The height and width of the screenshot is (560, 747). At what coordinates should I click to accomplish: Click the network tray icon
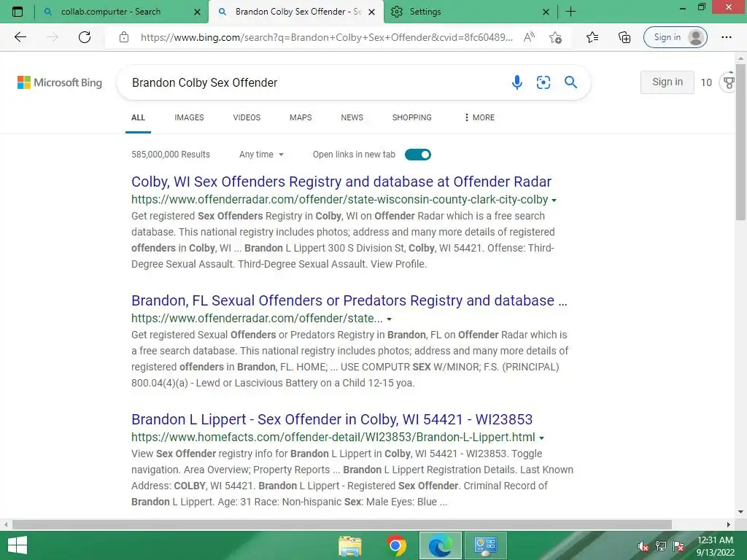(x=661, y=546)
